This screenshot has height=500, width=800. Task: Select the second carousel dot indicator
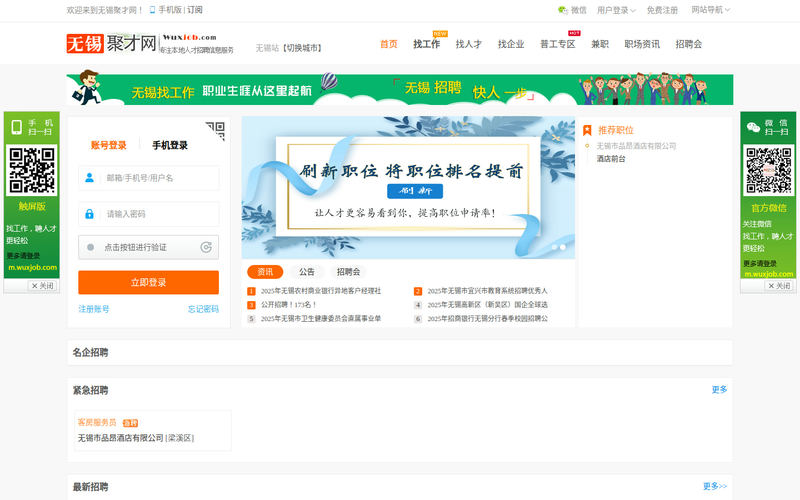coord(563,247)
